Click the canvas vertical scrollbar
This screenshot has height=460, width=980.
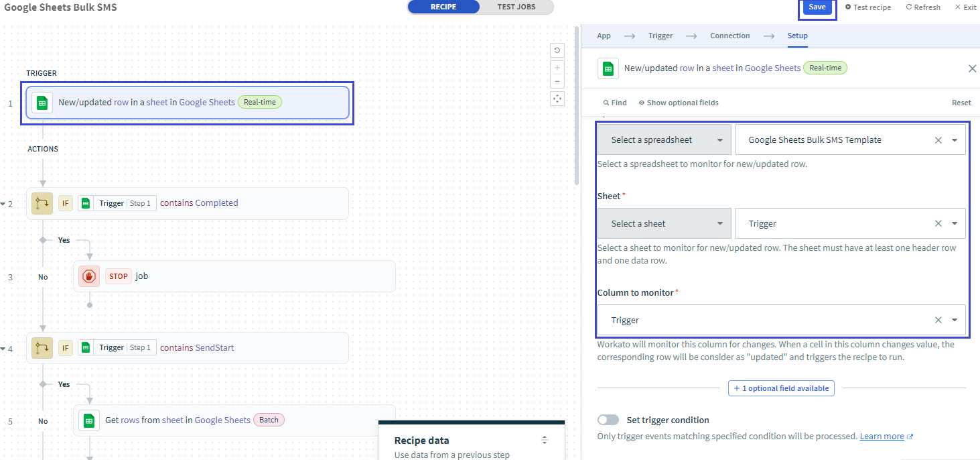576,106
